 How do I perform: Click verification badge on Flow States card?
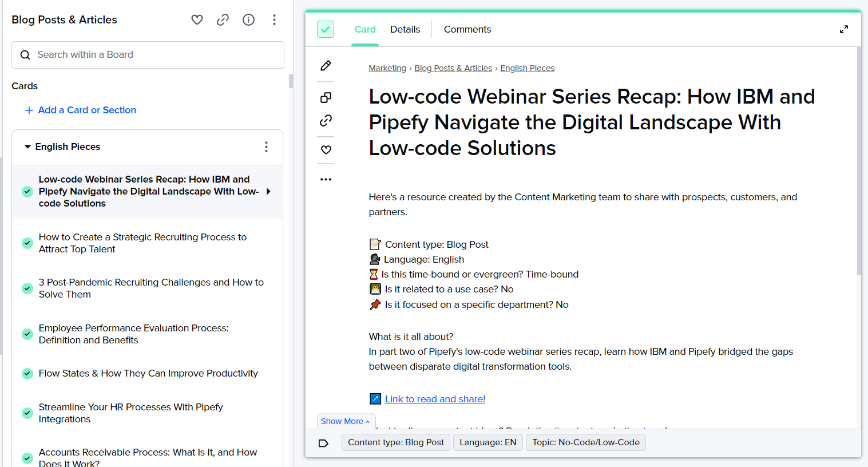click(27, 374)
